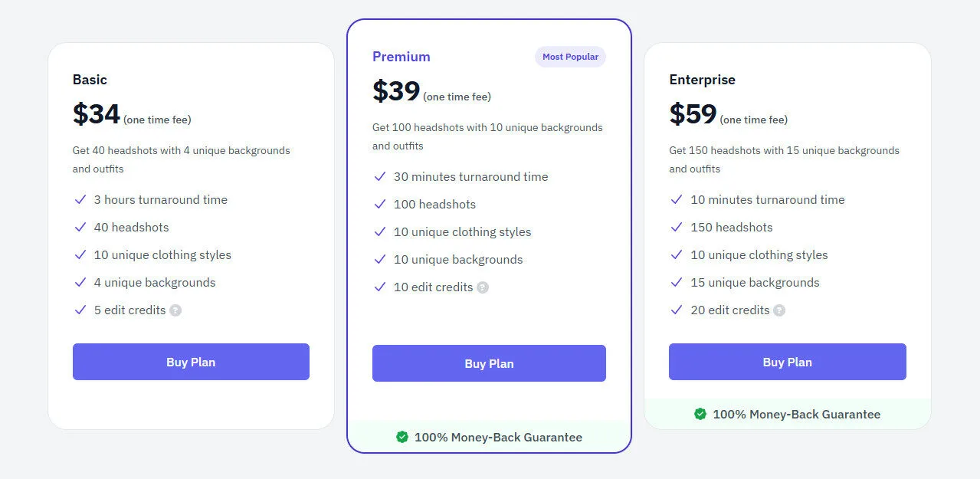Click the green checkmark in Enterprise's money-back guarantee
The height and width of the screenshot is (479, 980).
point(700,414)
